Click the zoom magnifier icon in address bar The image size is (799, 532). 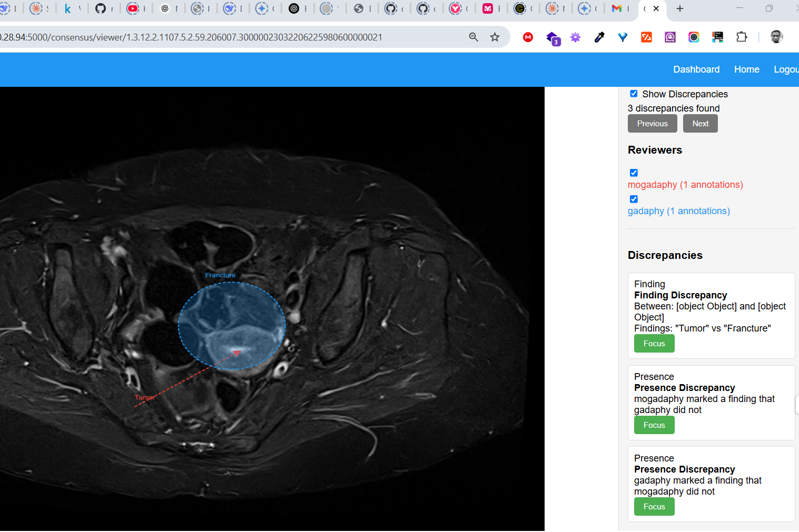(474, 37)
